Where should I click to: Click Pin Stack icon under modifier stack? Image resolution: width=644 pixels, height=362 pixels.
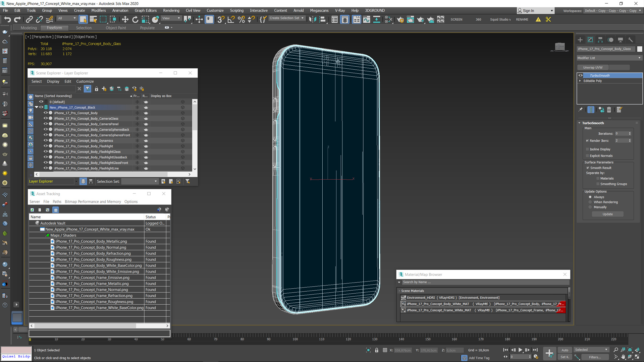(581, 110)
